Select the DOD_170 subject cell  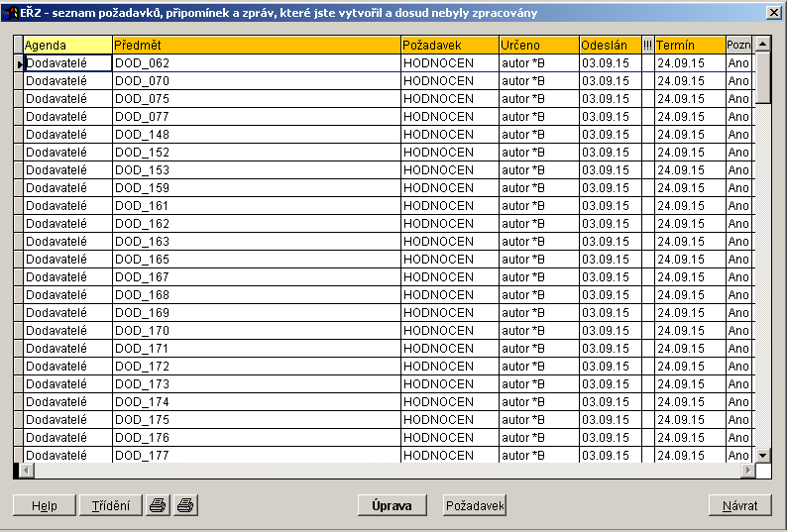pos(256,331)
